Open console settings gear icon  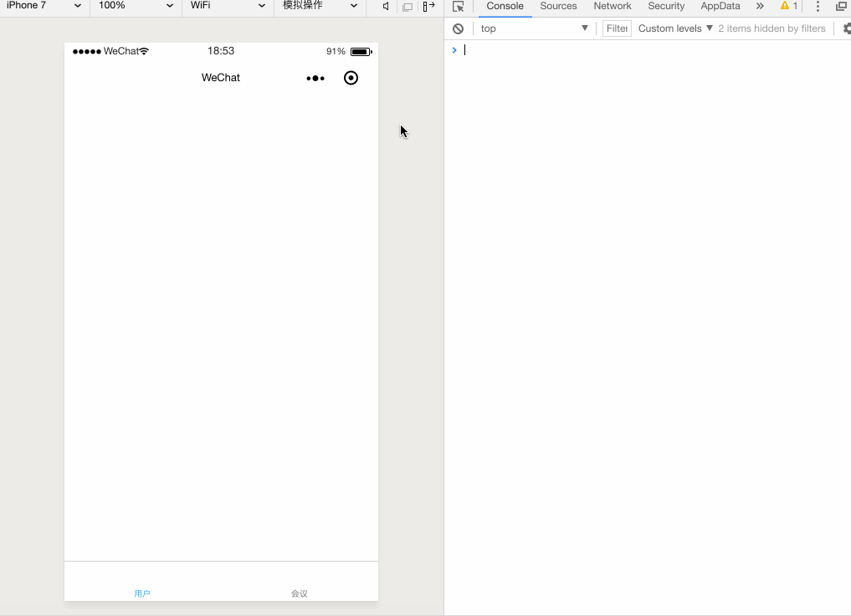point(847,28)
